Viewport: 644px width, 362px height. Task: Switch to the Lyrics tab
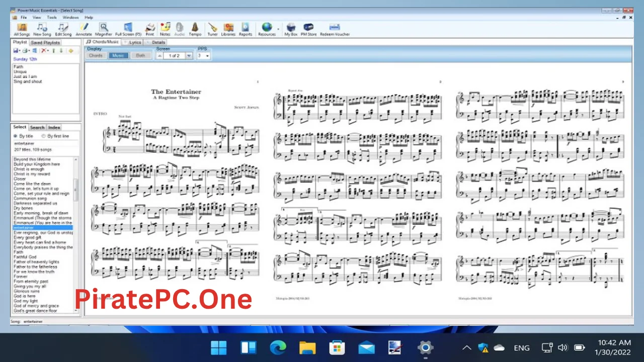tap(133, 43)
